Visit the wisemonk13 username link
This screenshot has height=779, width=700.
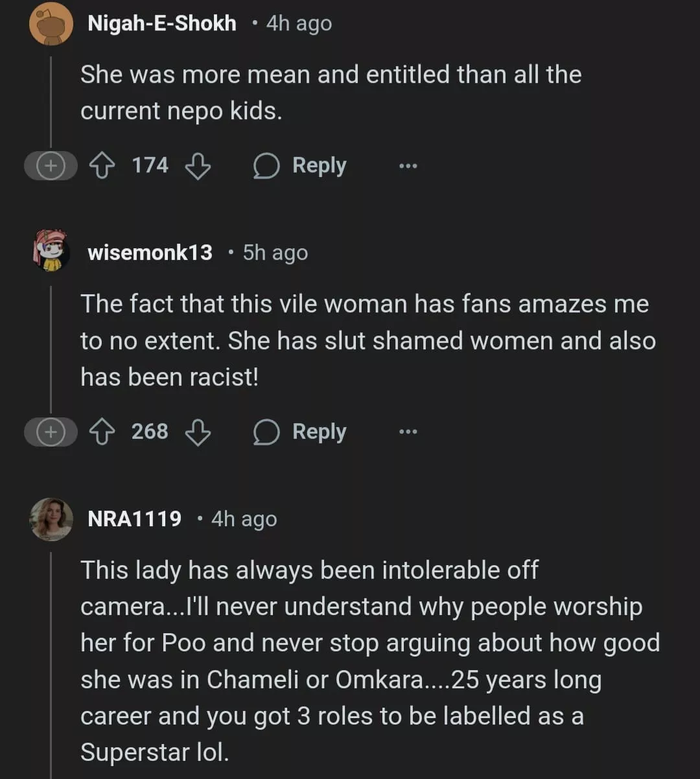(x=150, y=253)
